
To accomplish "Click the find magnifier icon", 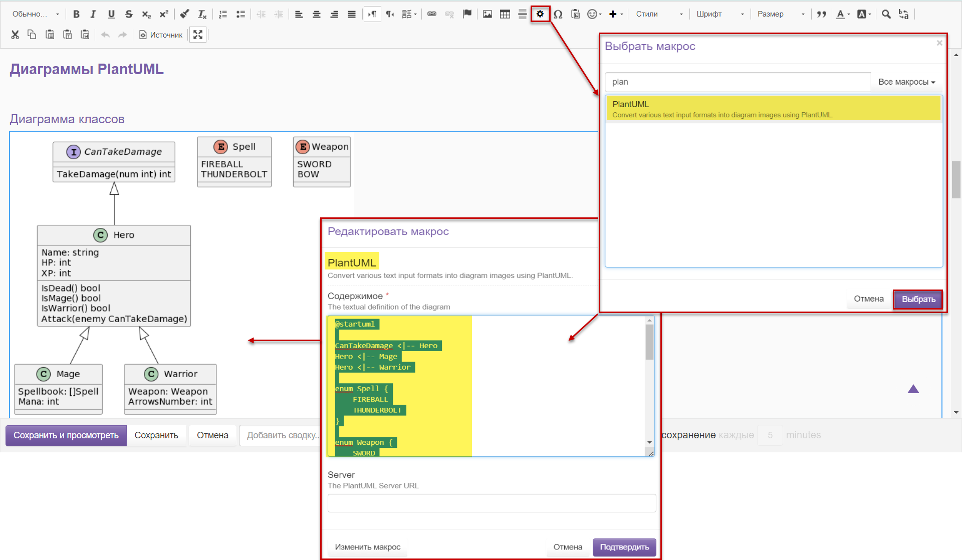I will (886, 14).
